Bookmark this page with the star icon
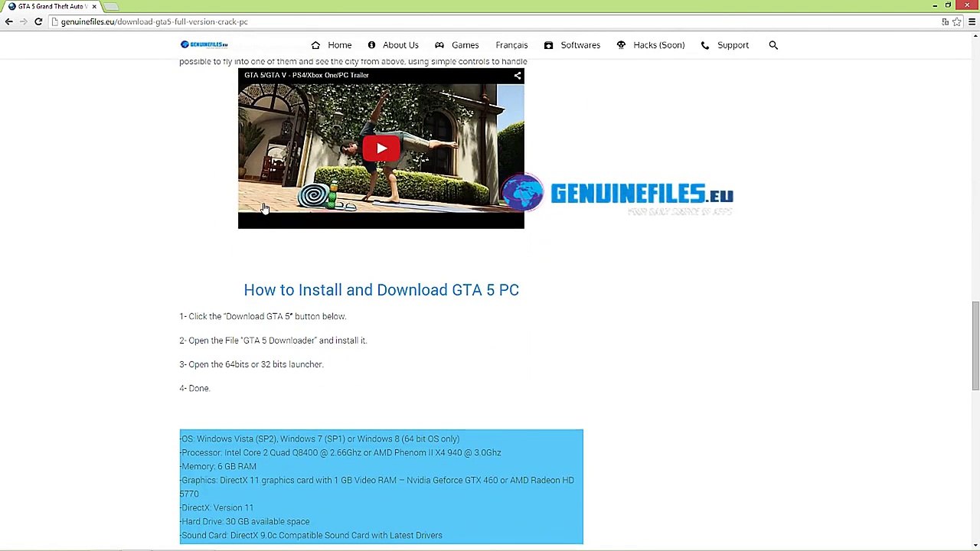 [x=957, y=21]
